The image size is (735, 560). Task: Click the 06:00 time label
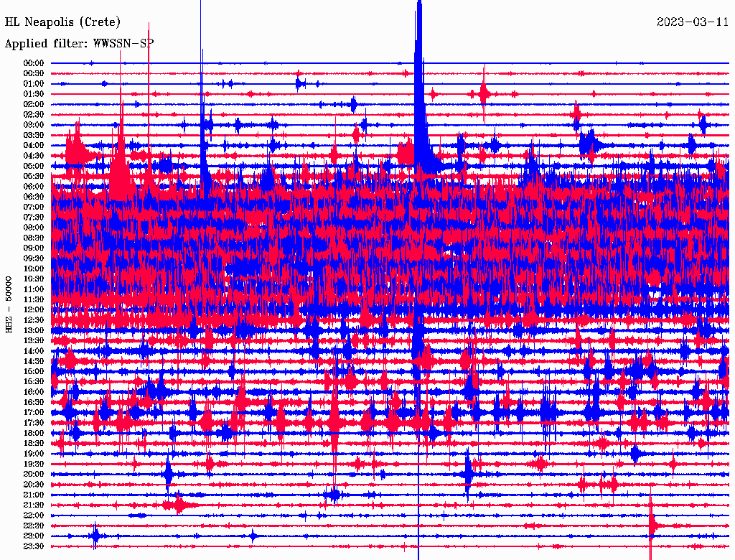click(x=34, y=187)
